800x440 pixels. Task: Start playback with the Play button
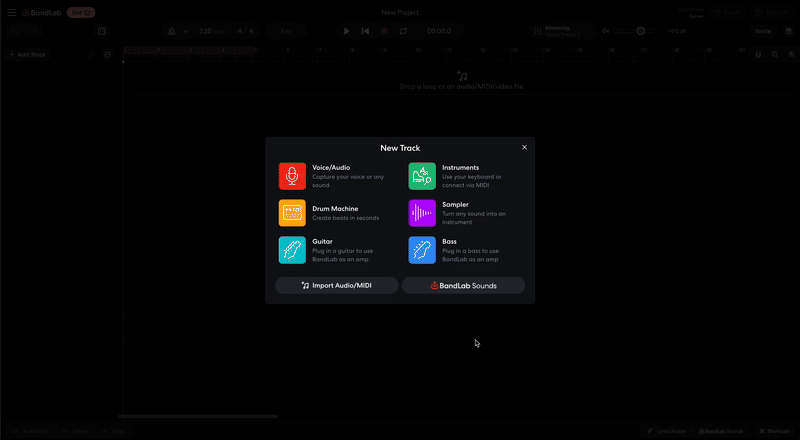pos(346,31)
